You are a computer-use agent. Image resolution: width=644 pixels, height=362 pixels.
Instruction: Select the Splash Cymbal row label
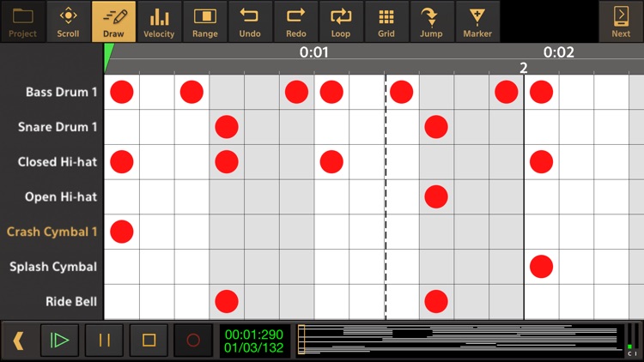[53, 267]
